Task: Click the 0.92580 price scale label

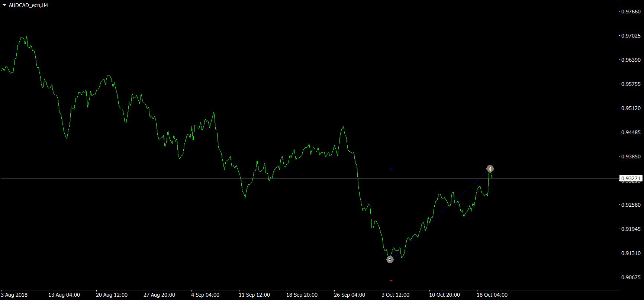Action: coord(631,205)
